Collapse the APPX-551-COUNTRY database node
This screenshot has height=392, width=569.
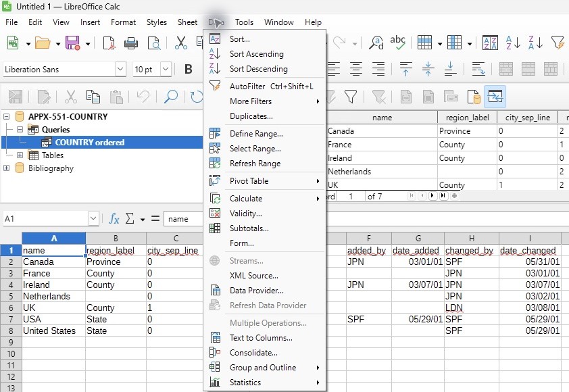click(7, 117)
